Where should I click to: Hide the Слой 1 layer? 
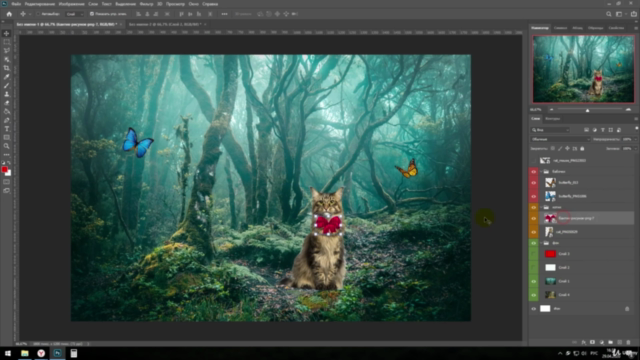point(533,281)
